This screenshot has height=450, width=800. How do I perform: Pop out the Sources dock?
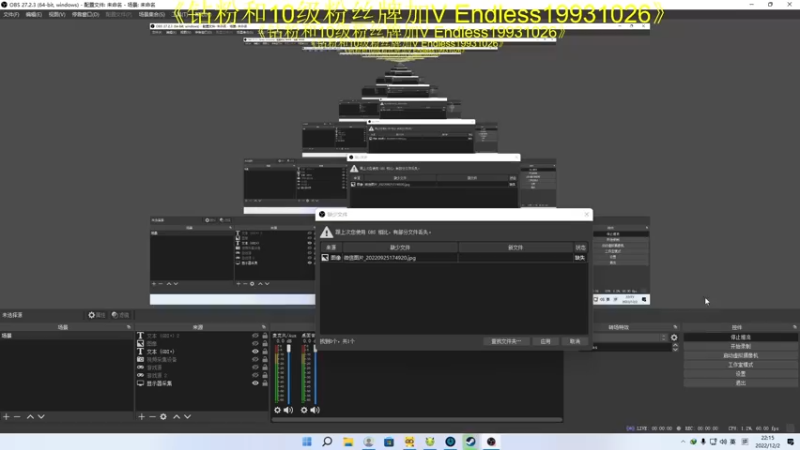(x=264, y=327)
